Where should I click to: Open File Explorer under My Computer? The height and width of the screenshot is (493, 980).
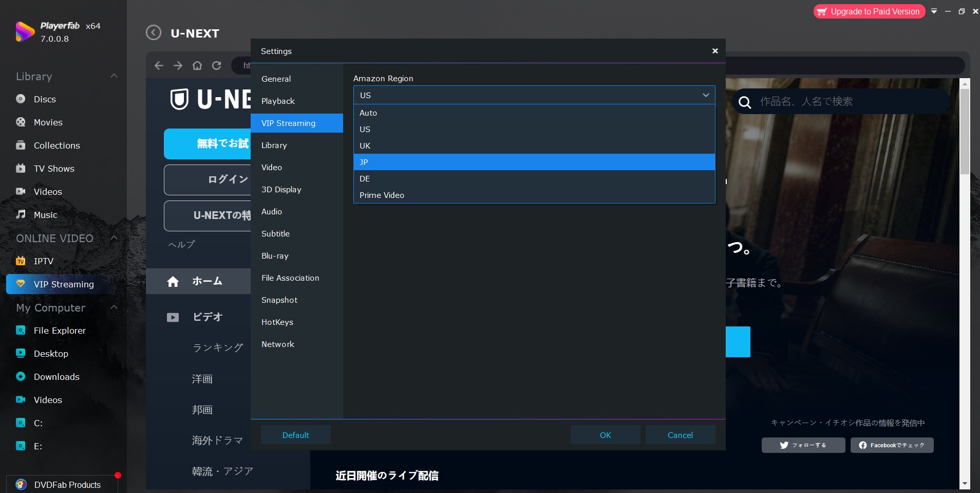coord(60,331)
